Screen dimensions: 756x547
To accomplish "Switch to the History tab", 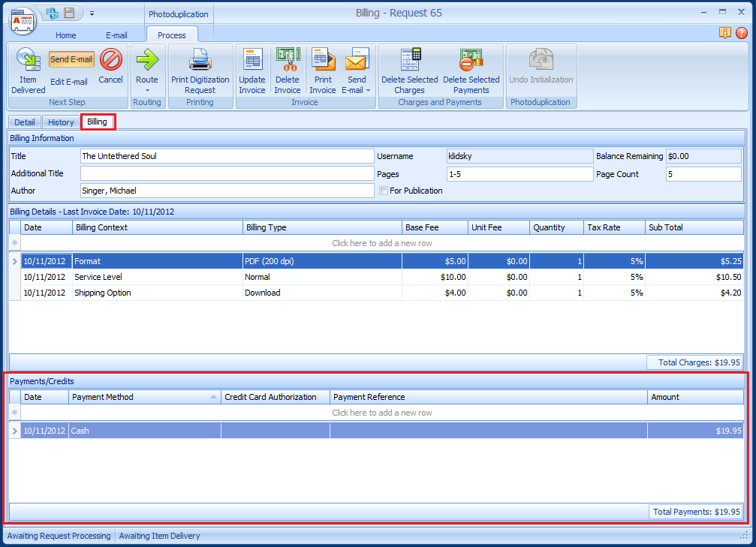I will [60, 122].
